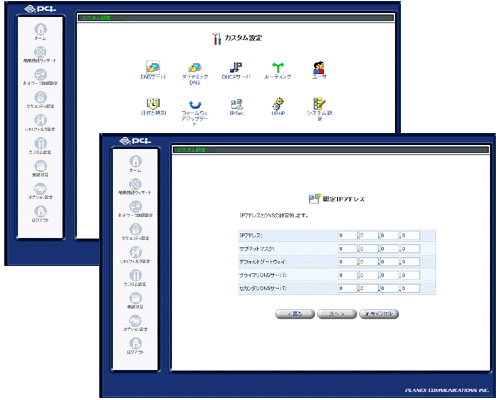Open the Date and Time clock icon
The width and height of the screenshot is (500, 400).
[153, 104]
